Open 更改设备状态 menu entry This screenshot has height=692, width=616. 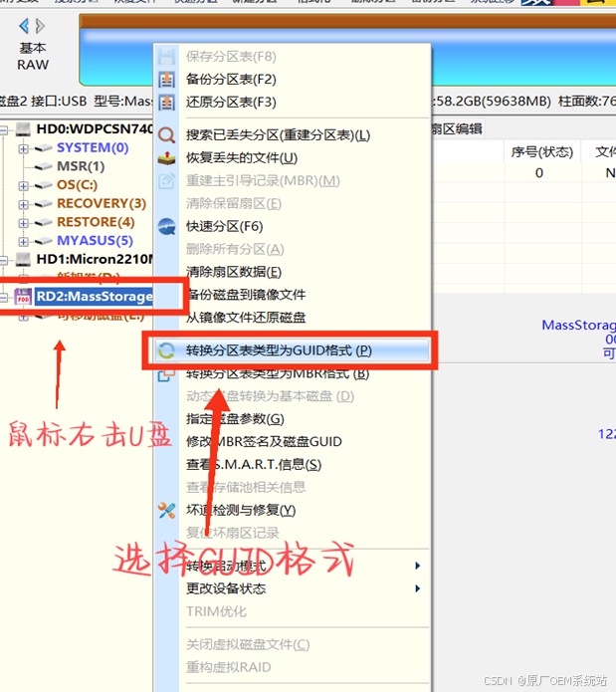click(x=226, y=588)
